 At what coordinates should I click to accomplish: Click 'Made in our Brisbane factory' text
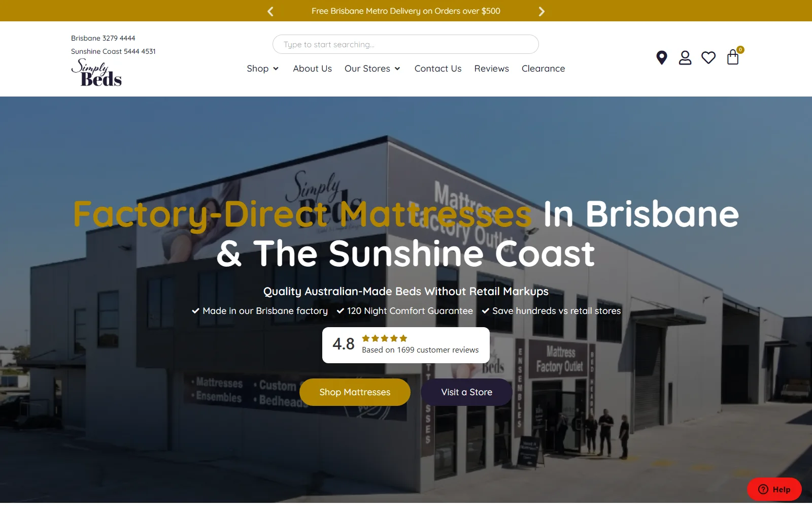(x=265, y=311)
